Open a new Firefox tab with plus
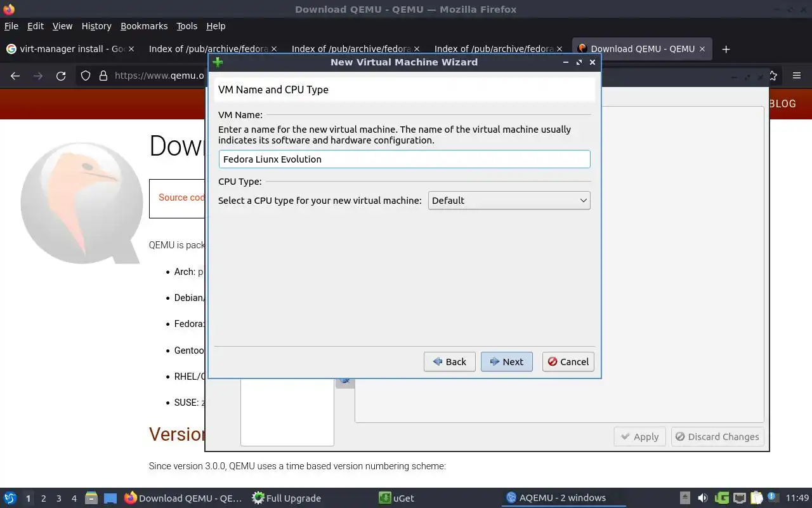Image resolution: width=812 pixels, height=508 pixels. pos(726,49)
